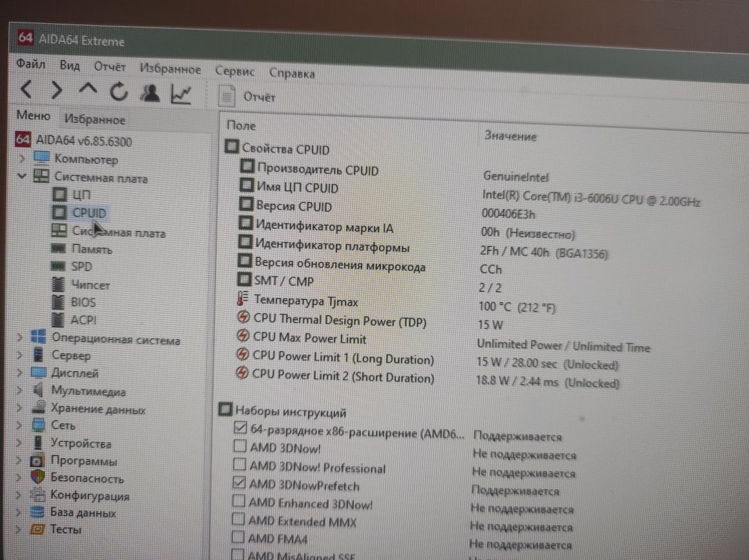
Task: Toggle the AMD Enhanced 3DNow! checkbox
Action: [238, 501]
